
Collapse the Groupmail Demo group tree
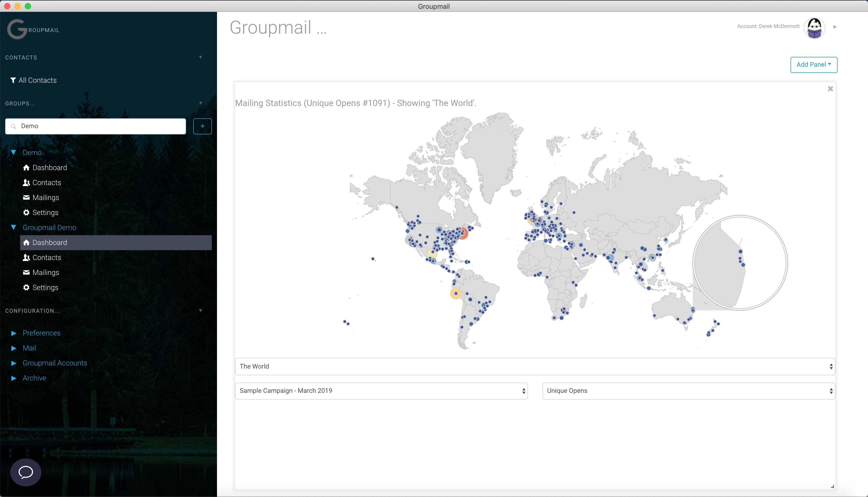point(13,227)
